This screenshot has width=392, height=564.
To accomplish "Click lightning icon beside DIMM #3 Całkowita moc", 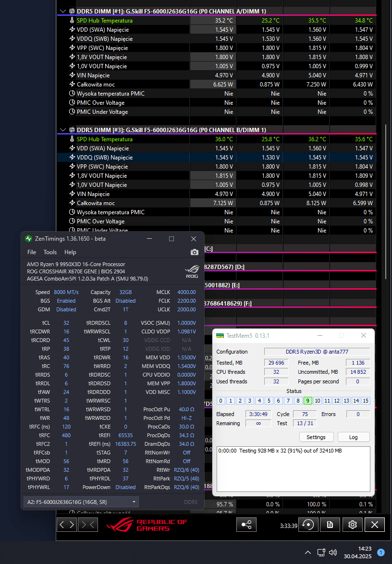I will pyautogui.click(x=72, y=203).
